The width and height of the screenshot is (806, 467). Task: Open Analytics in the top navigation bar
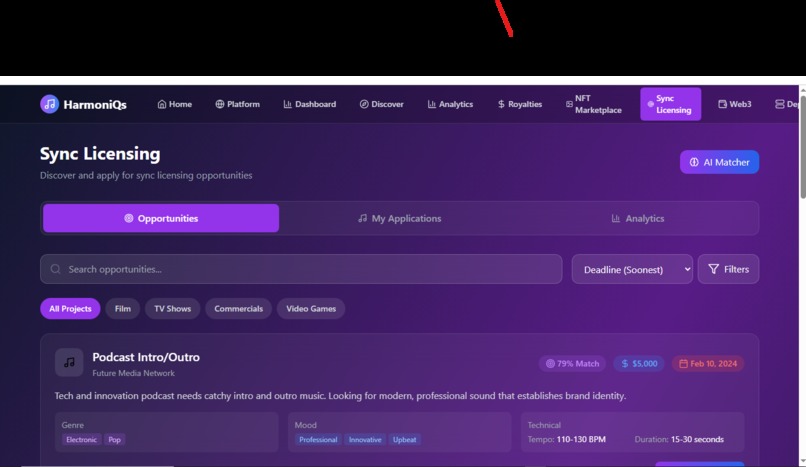coord(450,104)
